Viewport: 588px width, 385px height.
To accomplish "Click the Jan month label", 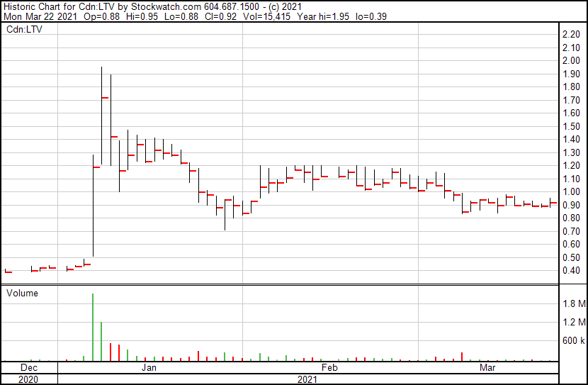I will pyautogui.click(x=149, y=367).
